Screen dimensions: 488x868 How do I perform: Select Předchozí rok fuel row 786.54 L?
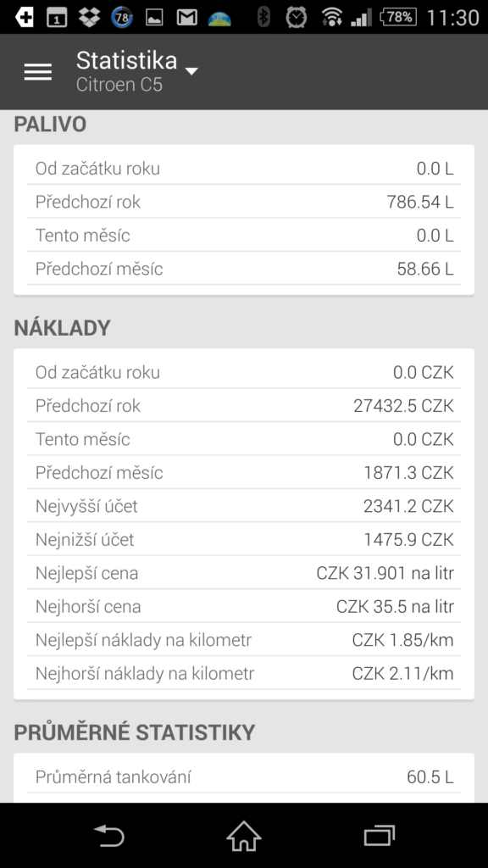point(244,202)
